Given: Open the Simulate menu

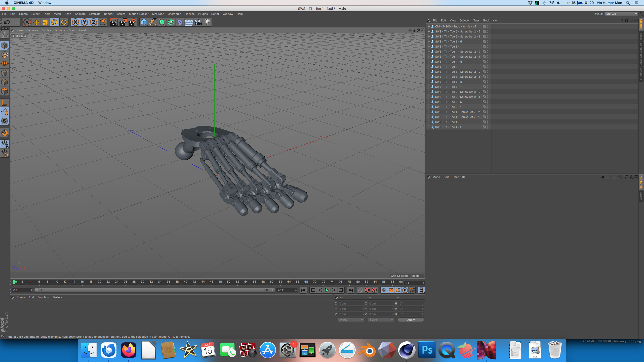Looking at the screenshot, I should tap(95, 14).
